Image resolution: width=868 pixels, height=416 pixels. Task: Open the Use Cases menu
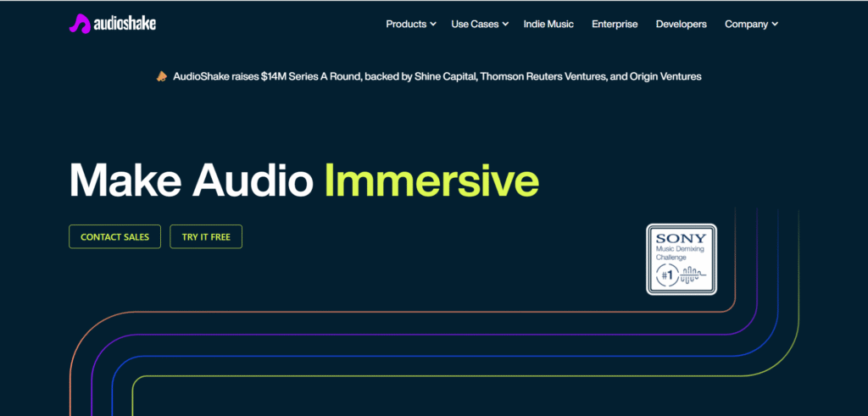click(474, 24)
